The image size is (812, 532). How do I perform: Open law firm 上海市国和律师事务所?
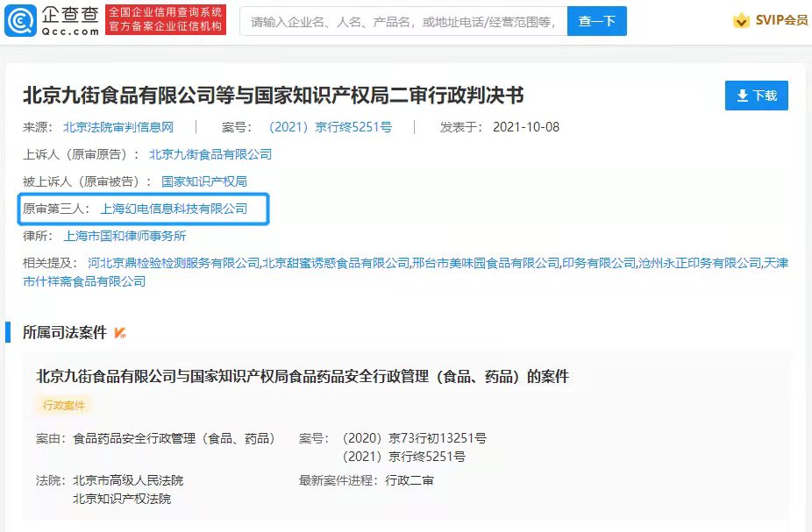pyautogui.click(x=125, y=236)
